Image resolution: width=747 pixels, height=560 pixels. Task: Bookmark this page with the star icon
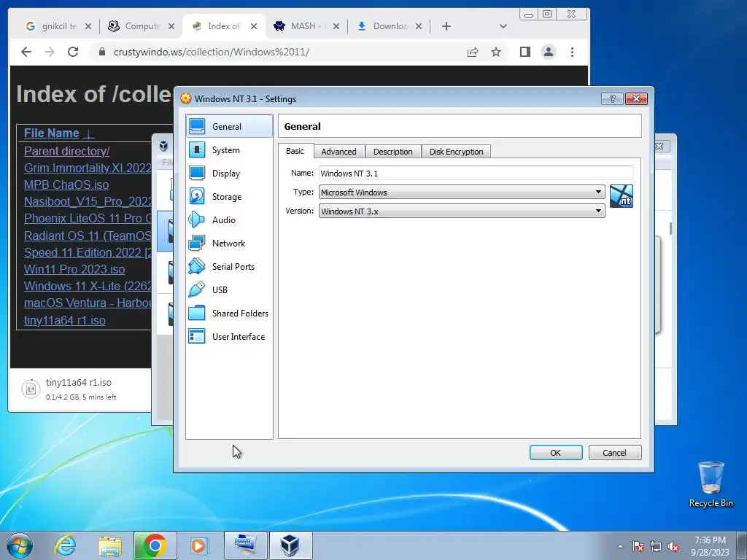(496, 52)
